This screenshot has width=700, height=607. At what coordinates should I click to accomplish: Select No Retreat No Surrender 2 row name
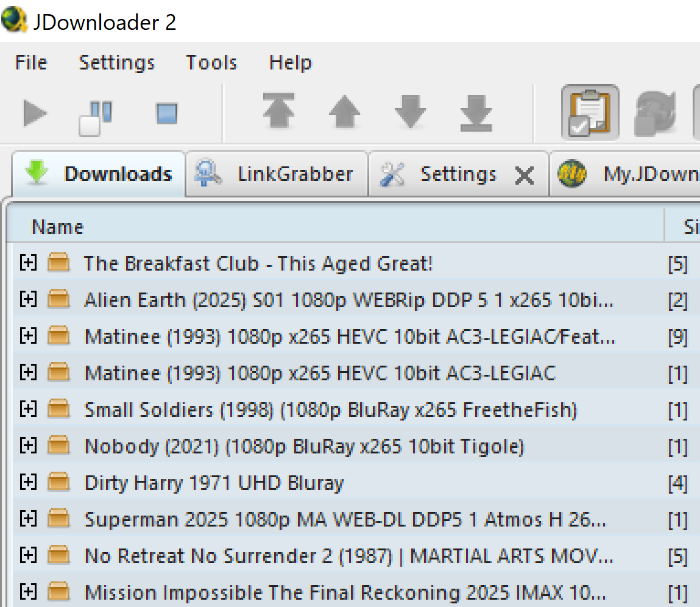(349, 556)
